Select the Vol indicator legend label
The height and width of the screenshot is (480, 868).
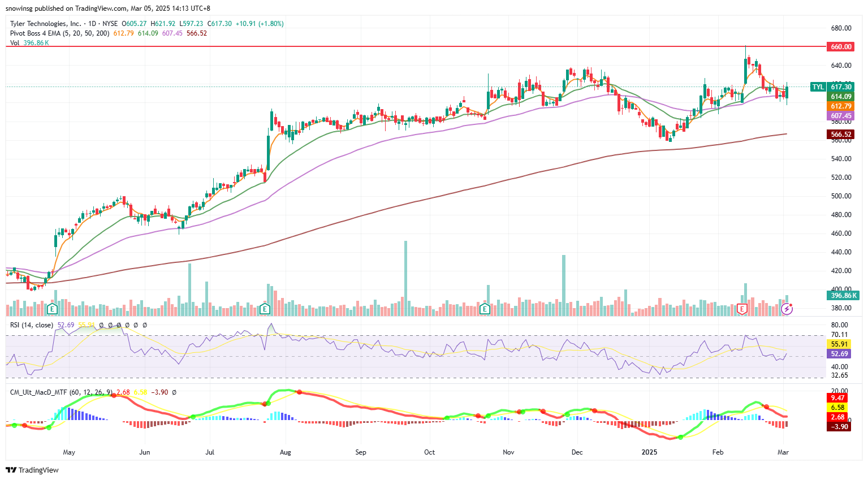(x=15, y=43)
